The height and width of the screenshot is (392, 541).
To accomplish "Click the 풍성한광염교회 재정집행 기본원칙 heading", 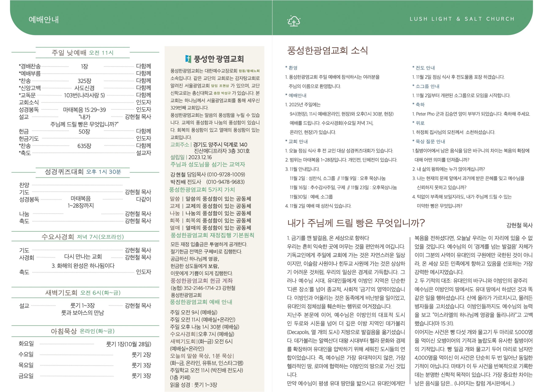I will click(x=212, y=235).
